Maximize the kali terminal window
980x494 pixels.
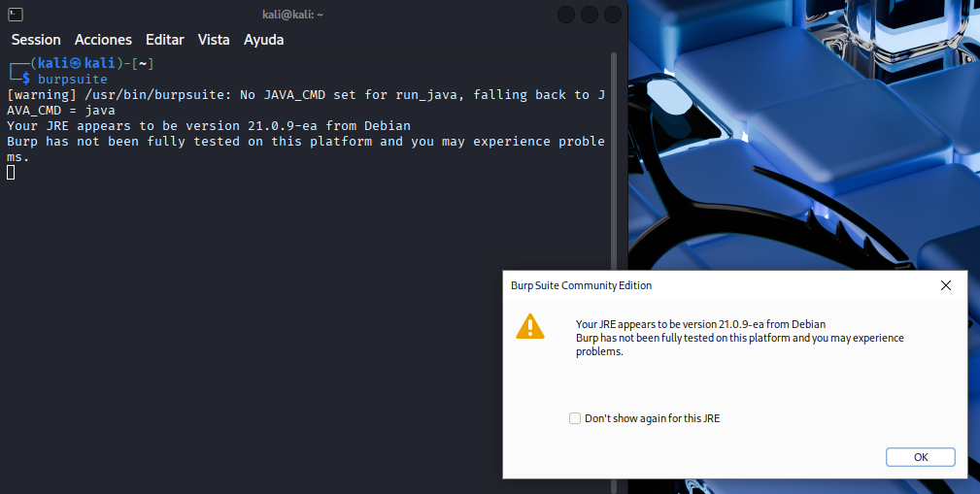click(590, 15)
